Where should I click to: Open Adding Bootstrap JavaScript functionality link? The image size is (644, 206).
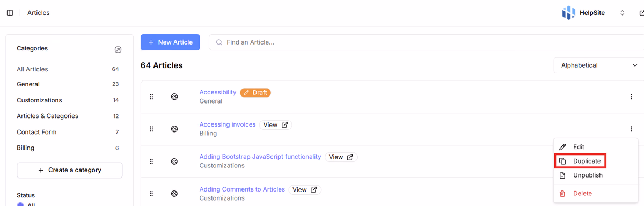coord(260,157)
